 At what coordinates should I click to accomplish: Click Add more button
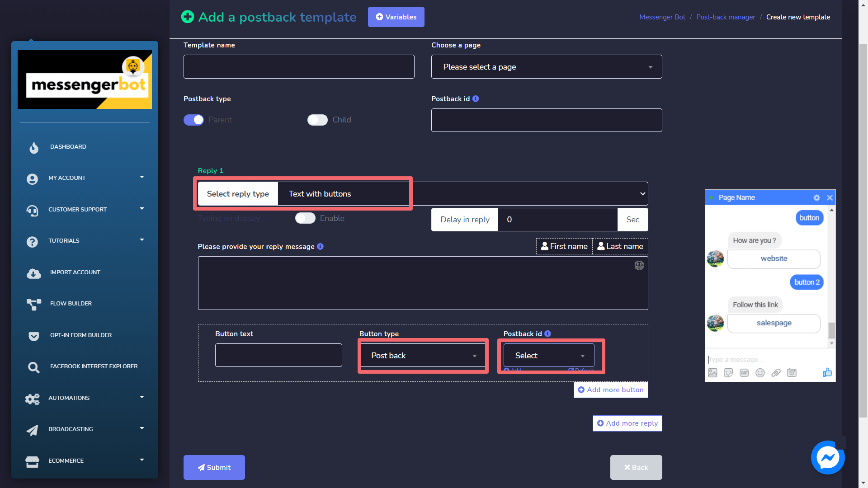click(611, 390)
